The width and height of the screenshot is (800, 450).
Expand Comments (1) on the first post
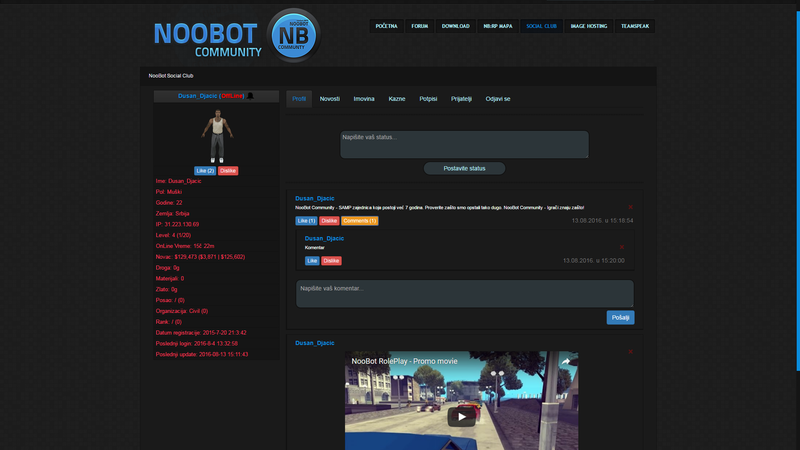(360, 220)
